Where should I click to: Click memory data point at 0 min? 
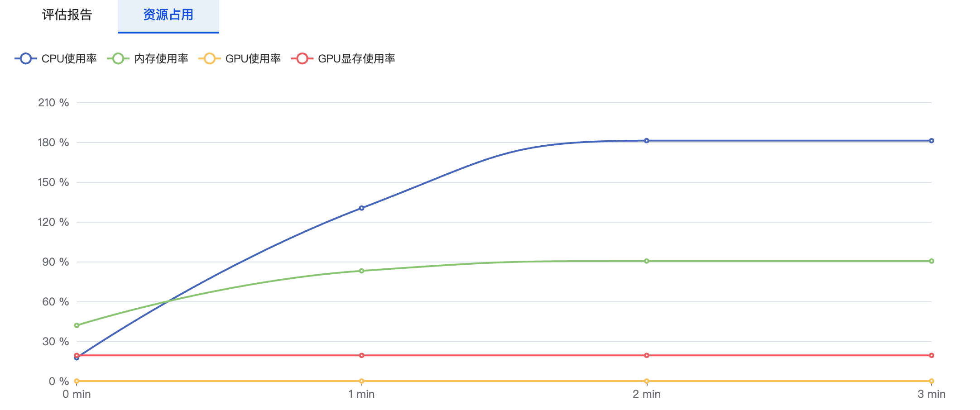[x=77, y=325]
